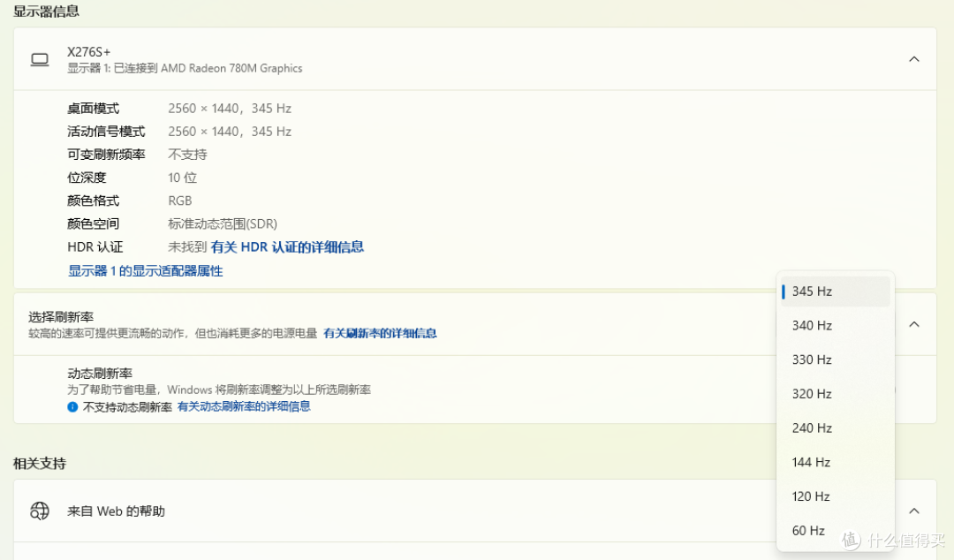Click the X276S+ monitor icon
Image resolution: width=954 pixels, height=560 pixels.
(40, 60)
